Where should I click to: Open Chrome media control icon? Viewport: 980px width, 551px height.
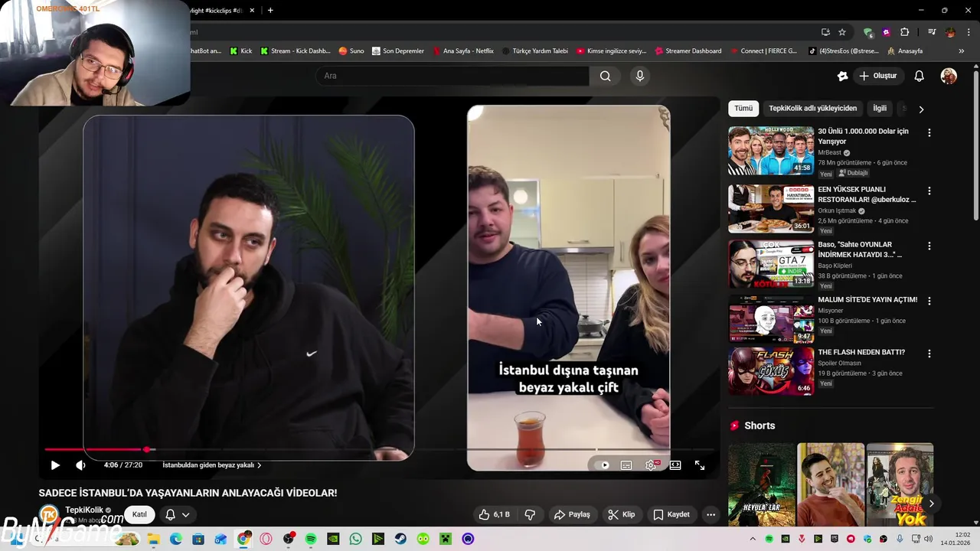tap(932, 32)
